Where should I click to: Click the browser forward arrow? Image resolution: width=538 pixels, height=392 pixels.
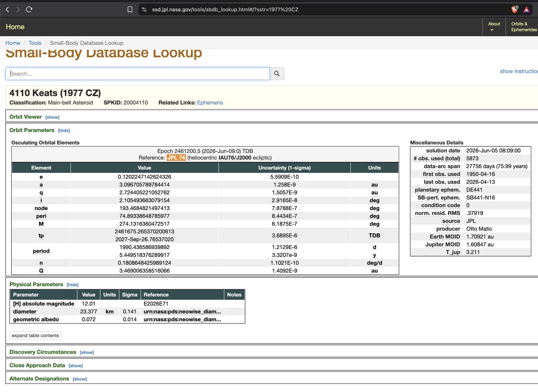point(18,9)
